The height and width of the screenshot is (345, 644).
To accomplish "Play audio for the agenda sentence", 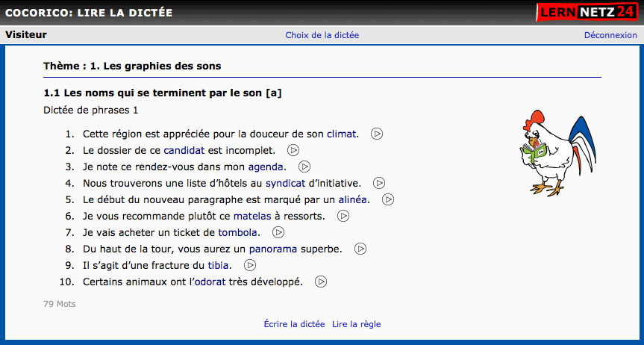I will [304, 167].
